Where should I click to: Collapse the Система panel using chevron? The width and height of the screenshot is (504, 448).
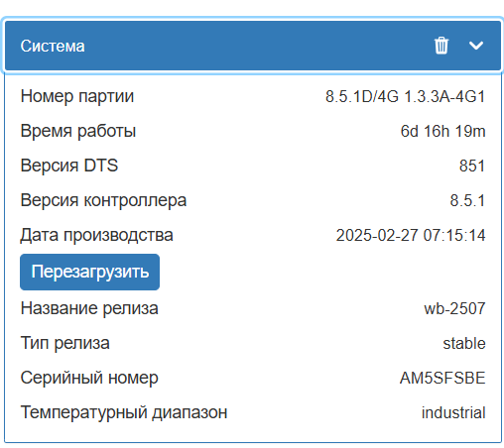(x=476, y=46)
